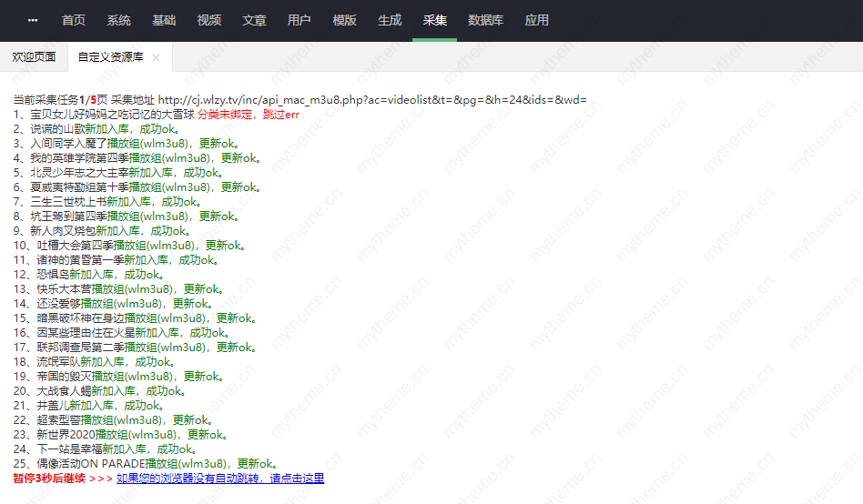Open the 数据库 menu
The image size is (863, 504).
(485, 20)
